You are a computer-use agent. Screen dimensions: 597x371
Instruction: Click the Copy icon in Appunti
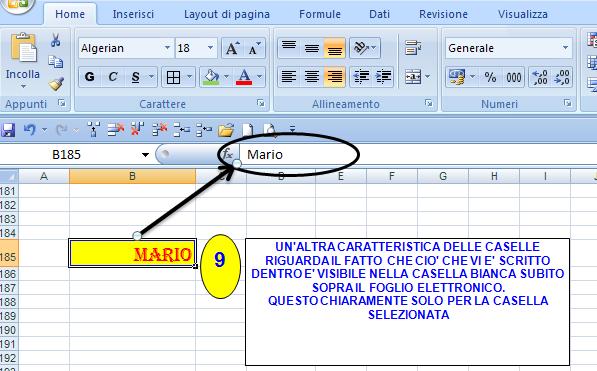56,62
